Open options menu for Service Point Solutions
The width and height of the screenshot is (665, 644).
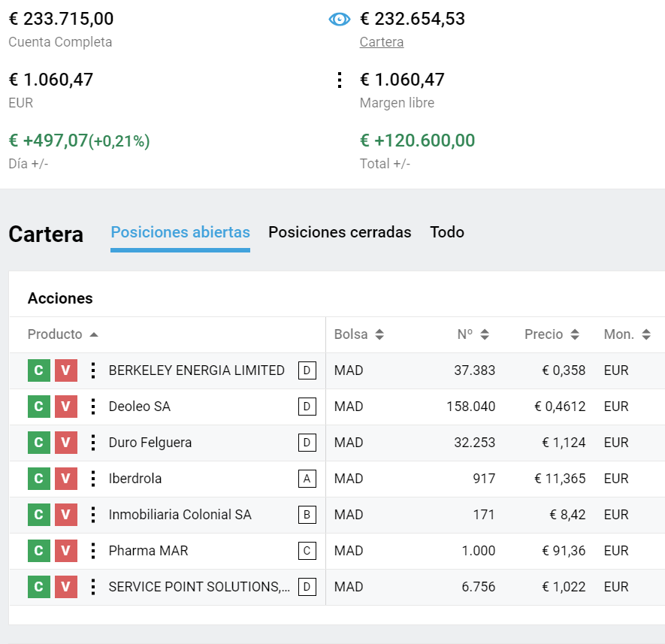coord(93,587)
